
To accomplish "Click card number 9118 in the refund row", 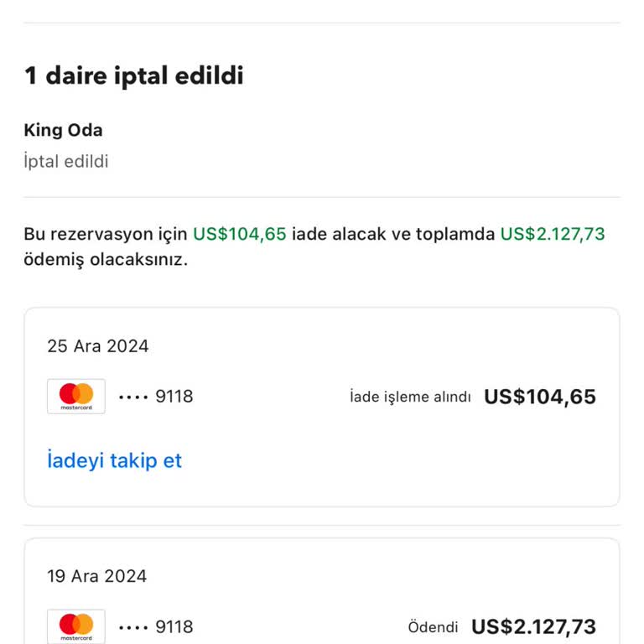I will (x=174, y=397).
